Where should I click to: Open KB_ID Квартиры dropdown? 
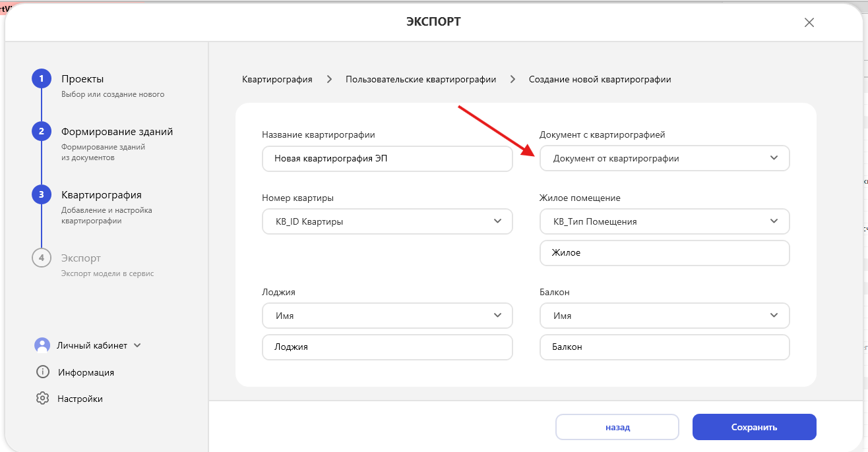pos(387,221)
